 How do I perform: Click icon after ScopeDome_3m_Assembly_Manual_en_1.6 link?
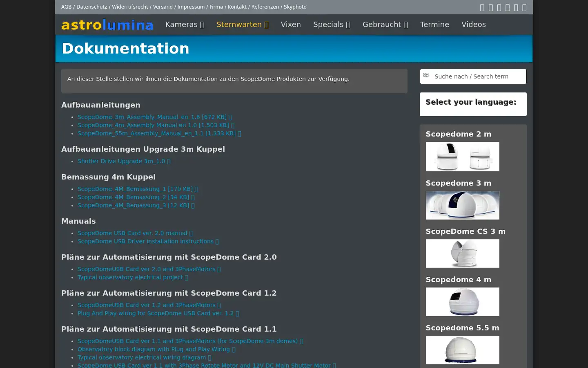click(x=230, y=117)
